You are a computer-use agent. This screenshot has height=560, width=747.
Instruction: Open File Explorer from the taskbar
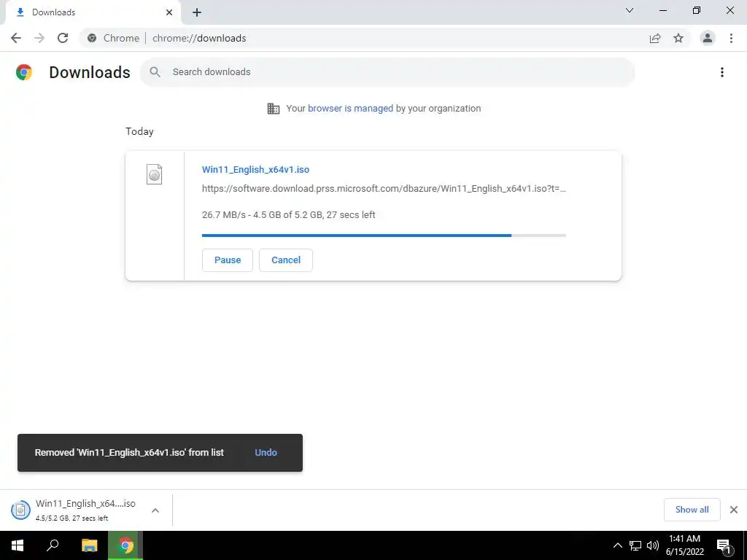[x=89, y=545]
